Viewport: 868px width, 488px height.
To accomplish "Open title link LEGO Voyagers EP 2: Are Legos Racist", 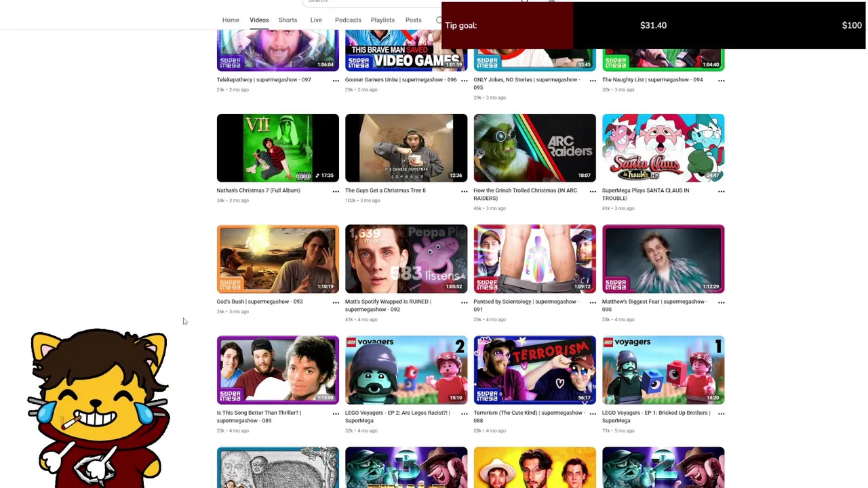I will [397, 417].
